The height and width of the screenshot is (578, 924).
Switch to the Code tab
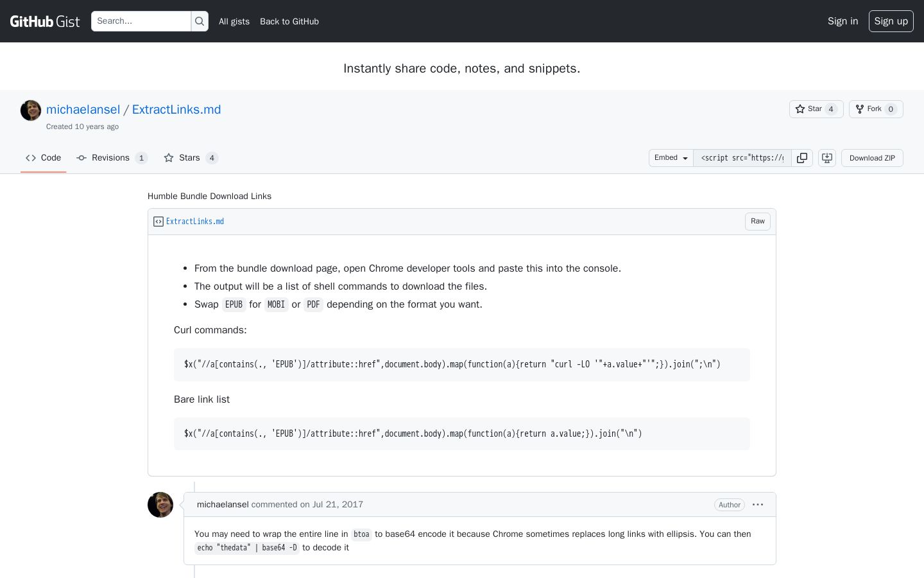click(44, 158)
